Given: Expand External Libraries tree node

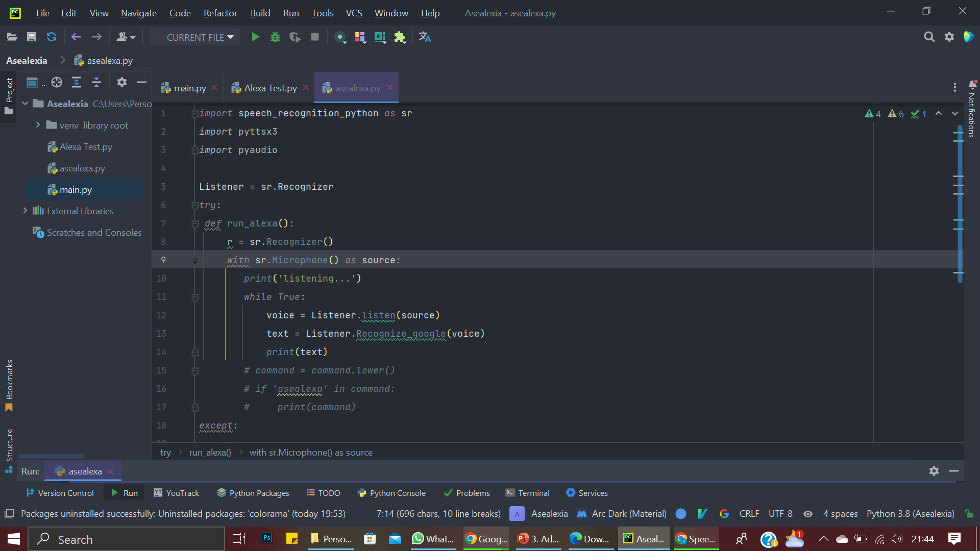Looking at the screenshot, I should (25, 211).
